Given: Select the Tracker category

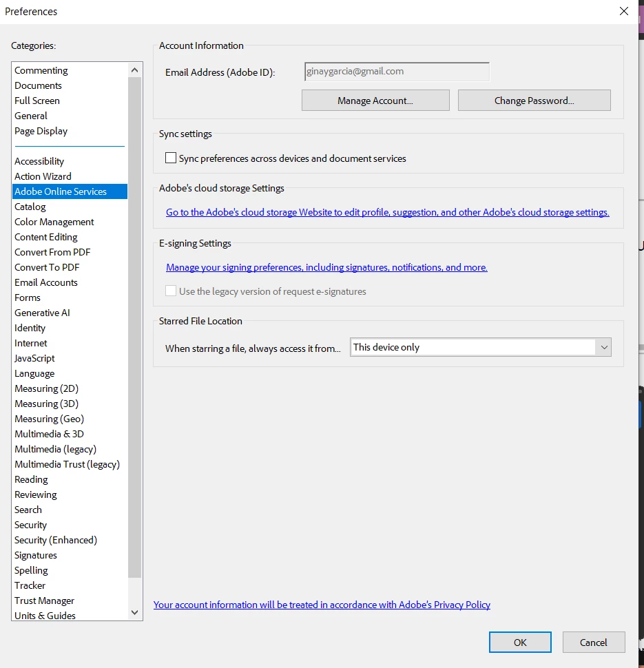Looking at the screenshot, I should click(70, 586).
